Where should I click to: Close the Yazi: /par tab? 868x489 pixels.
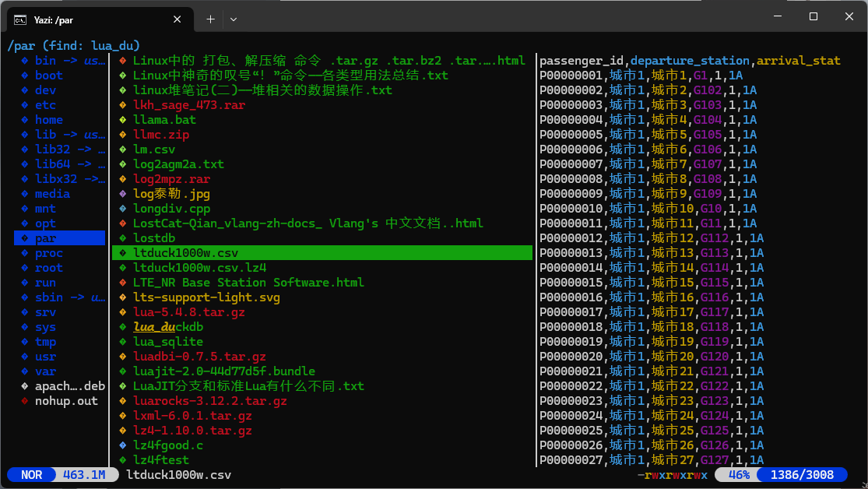[177, 19]
